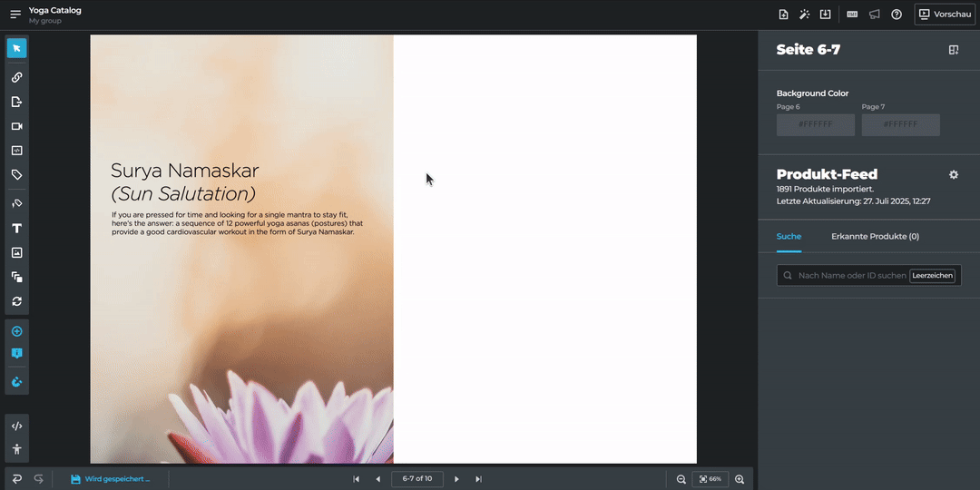Click the zoom out magnifier

pos(681,479)
